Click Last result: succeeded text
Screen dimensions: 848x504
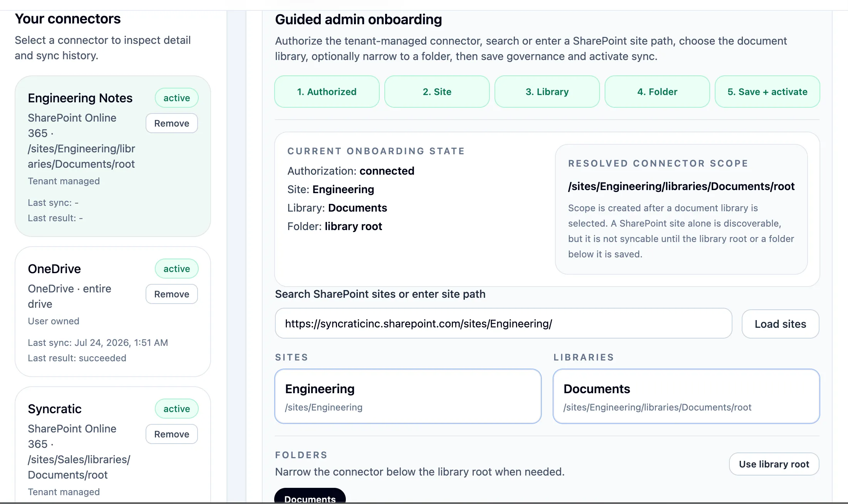(x=77, y=358)
